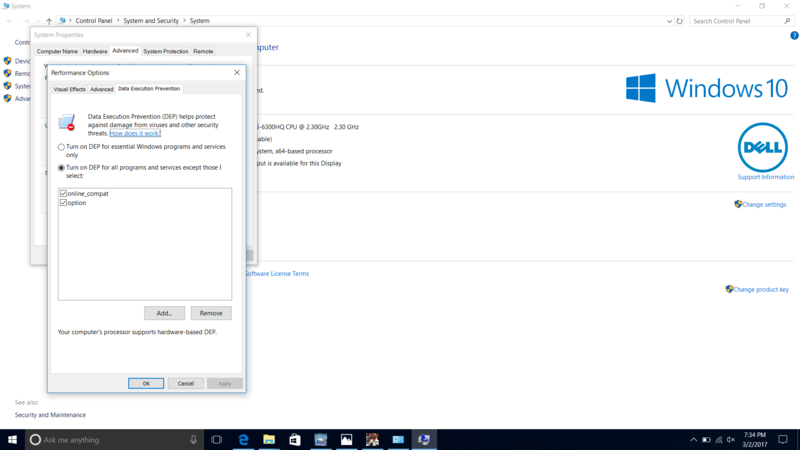This screenshot has height=450, width=800.
Task: Select the Data Execution Prevention tab
Action: click(149, 89)
